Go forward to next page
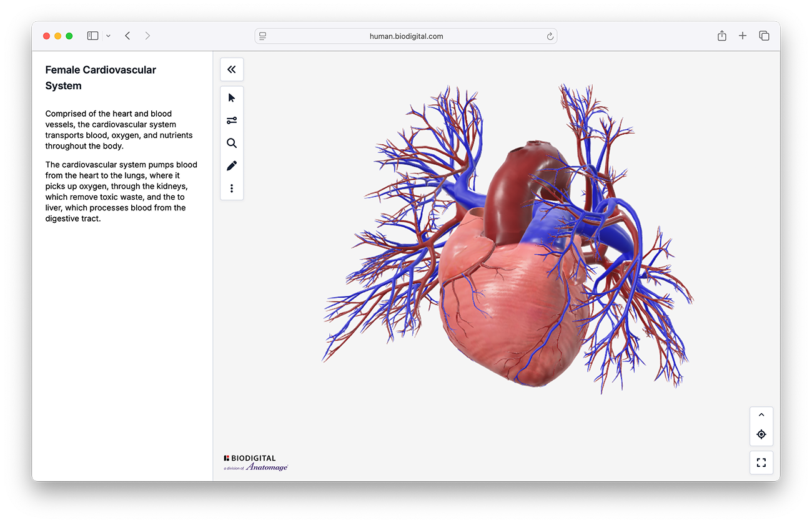This screenshot has height=523, width=812. coord(147,36)
